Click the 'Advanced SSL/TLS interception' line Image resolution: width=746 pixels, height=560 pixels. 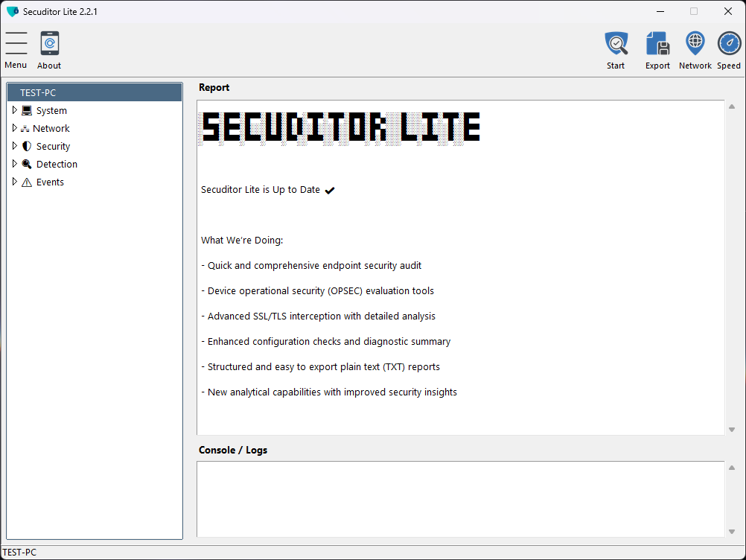[319, 316]
